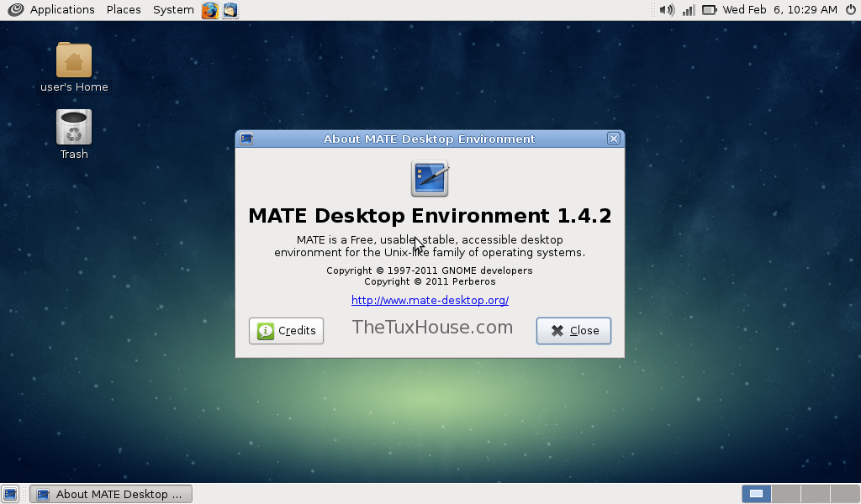This screenshot has width=861, height=504.
Task: Switch to the fourth workspace
Action: click(844, 494)
